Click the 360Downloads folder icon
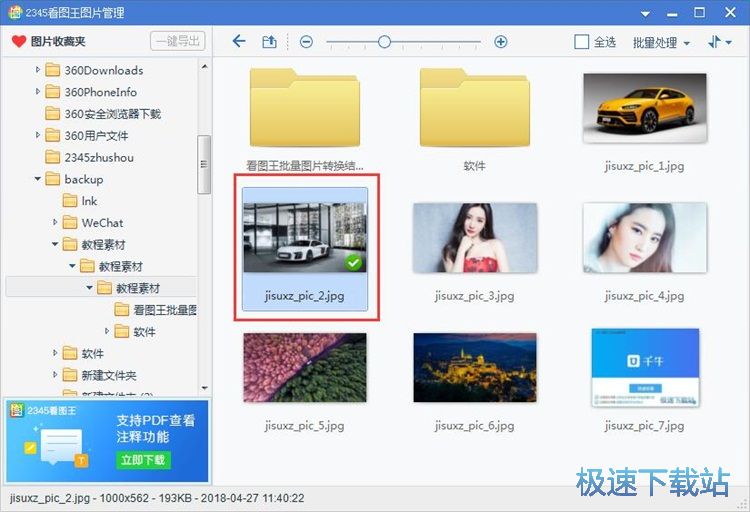The height and width of the screenshot is (512, 750). tap(52, 70)
